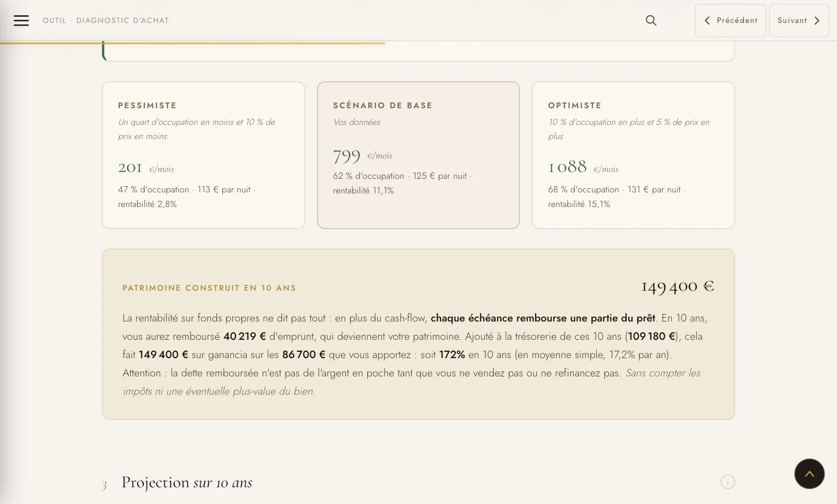Click the 799 €/mois value
The height and width of the screenshot is (504, 837).
(363, 156)
